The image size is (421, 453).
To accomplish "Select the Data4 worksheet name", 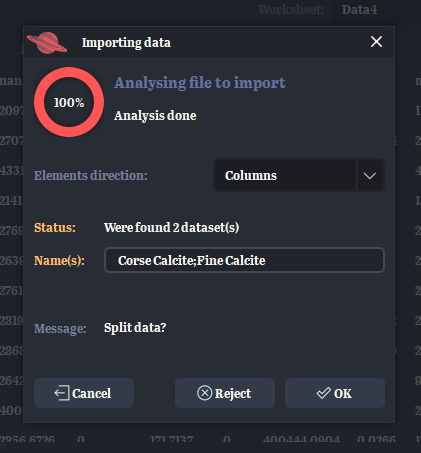I will [359, 10].
